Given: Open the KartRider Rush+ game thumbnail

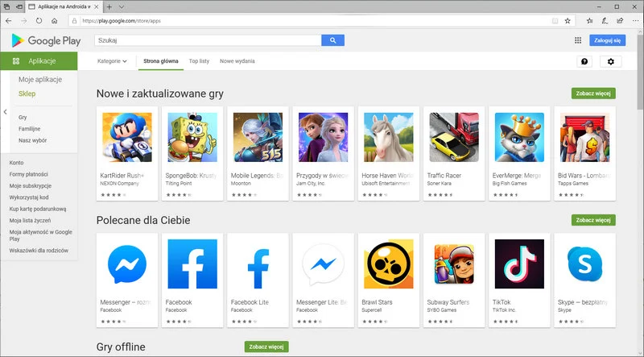Looking at the screenshot, I should point(126,137).
